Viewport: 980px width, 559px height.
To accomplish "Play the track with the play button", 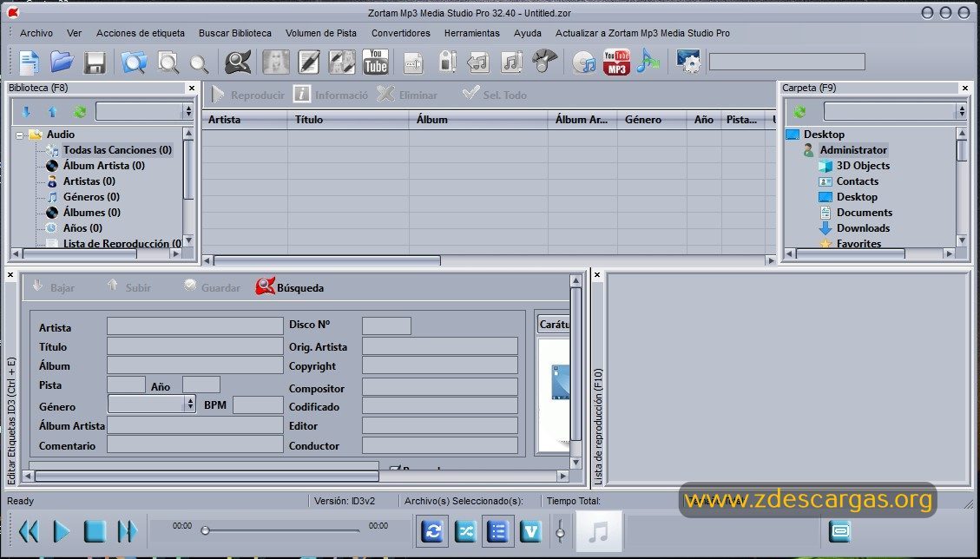I will tap(62, 531).
